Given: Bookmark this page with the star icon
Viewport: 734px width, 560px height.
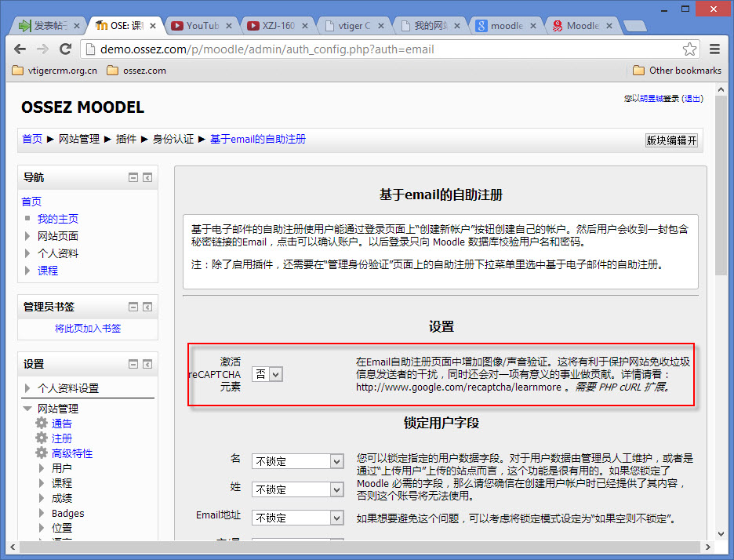Looking at the screenshot, I should pyautogui.click(x=689, y=49).
